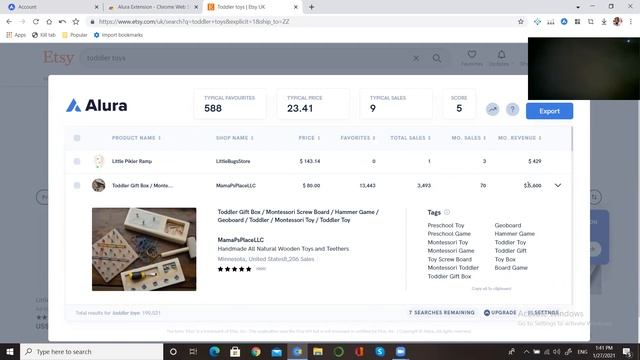Open Microsoft Edge from taskbar
The height and width of the screenshot is (360, 640).
click(214, 351)
